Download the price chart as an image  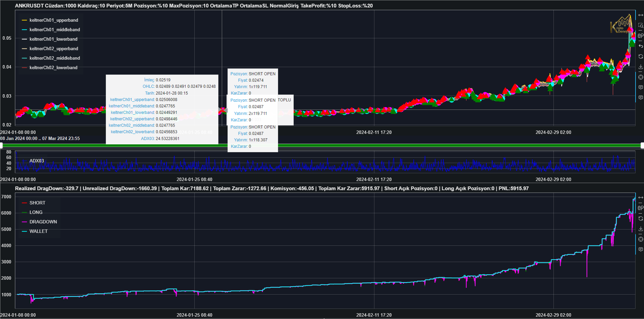coord(640,67)
